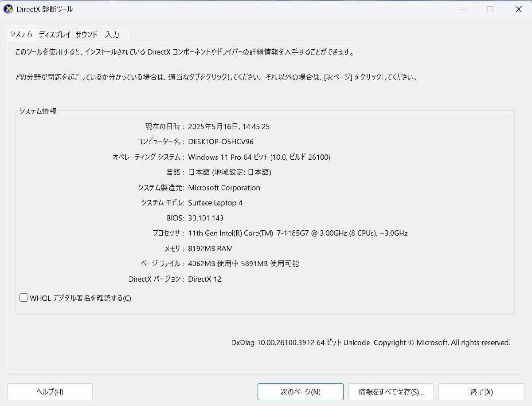Viewport: 532px width, 406px height.
Task: Click the 現在の日時 label
Action: [164, 126]
